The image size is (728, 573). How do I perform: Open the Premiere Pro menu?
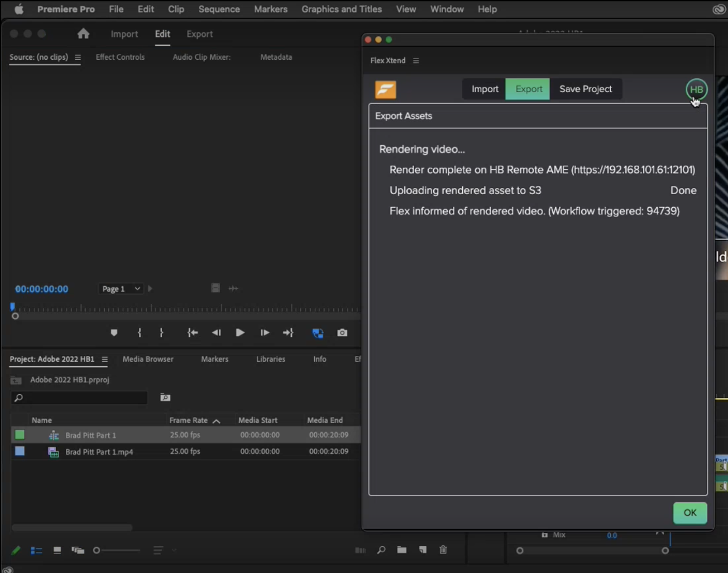coord(66,9)
